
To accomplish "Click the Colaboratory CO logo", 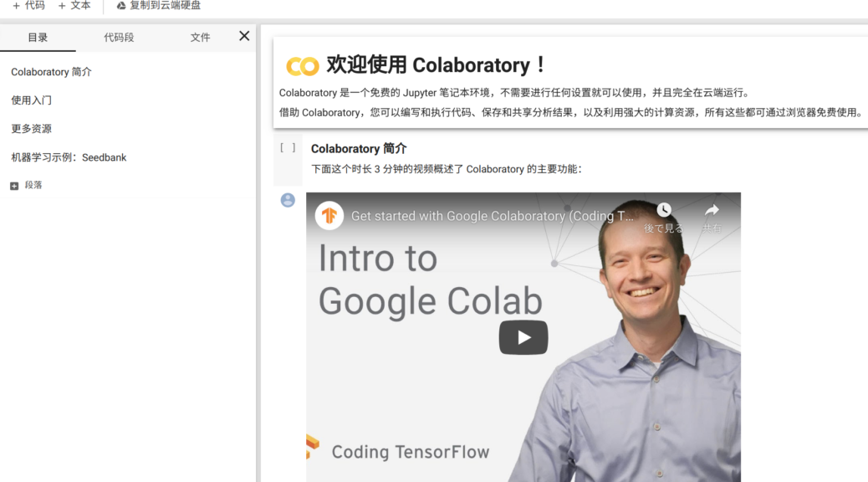I will 302,66.
